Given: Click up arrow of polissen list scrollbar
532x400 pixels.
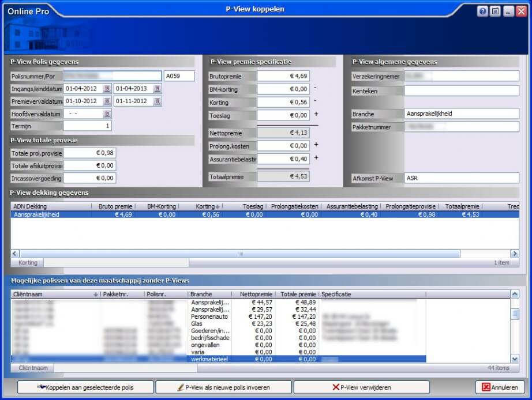Looking at the screenshot, I should pos(515,294).
